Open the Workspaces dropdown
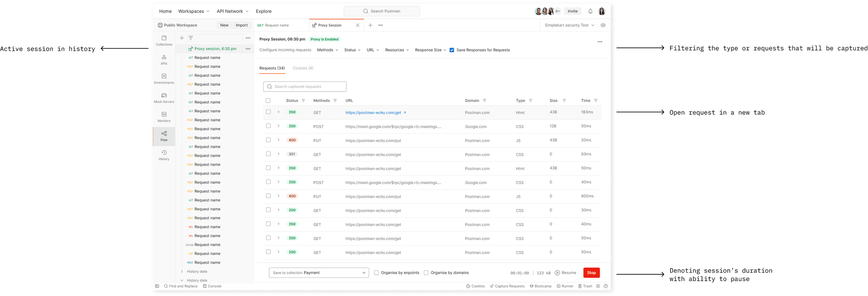This screenshot has height=296, width=868. pyautogui.click(x=194, y=11)
